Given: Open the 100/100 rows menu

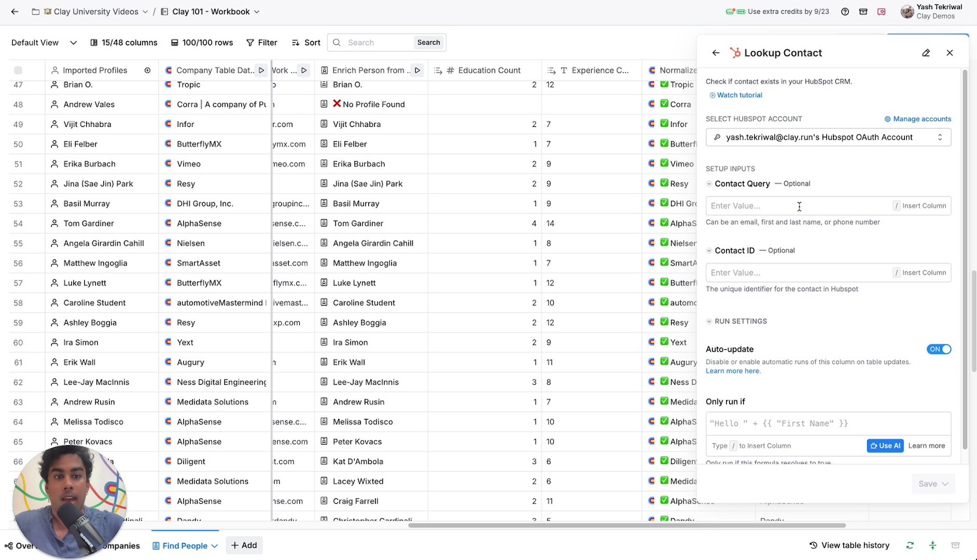Looking at the screenshot, I should [202, 43].
